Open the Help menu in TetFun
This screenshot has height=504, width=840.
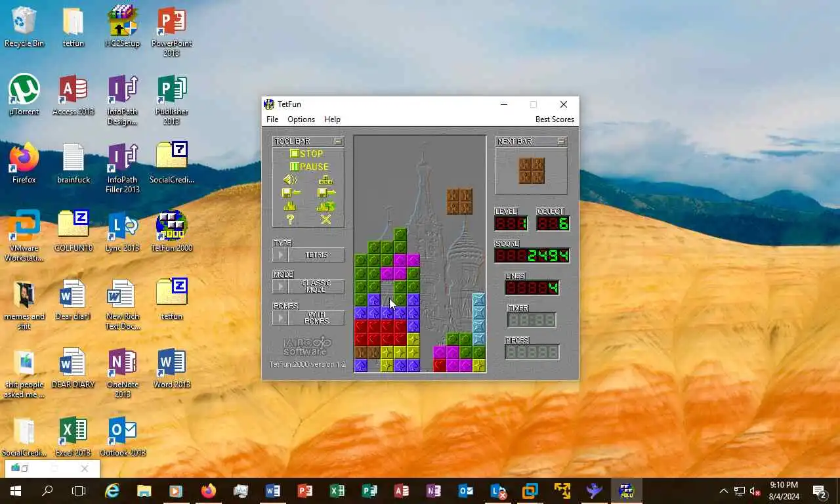pyautogui.click(x=332, y=119)
